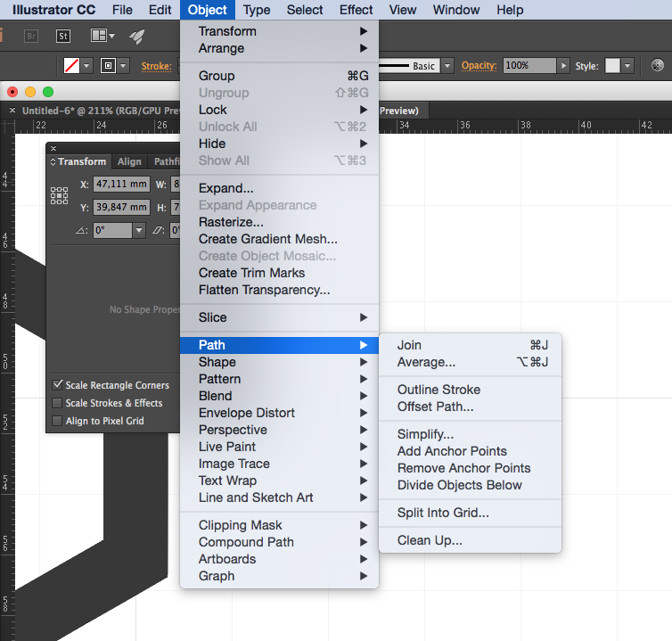
Task: Open the Opacity panel link
Action: [479, 66]
